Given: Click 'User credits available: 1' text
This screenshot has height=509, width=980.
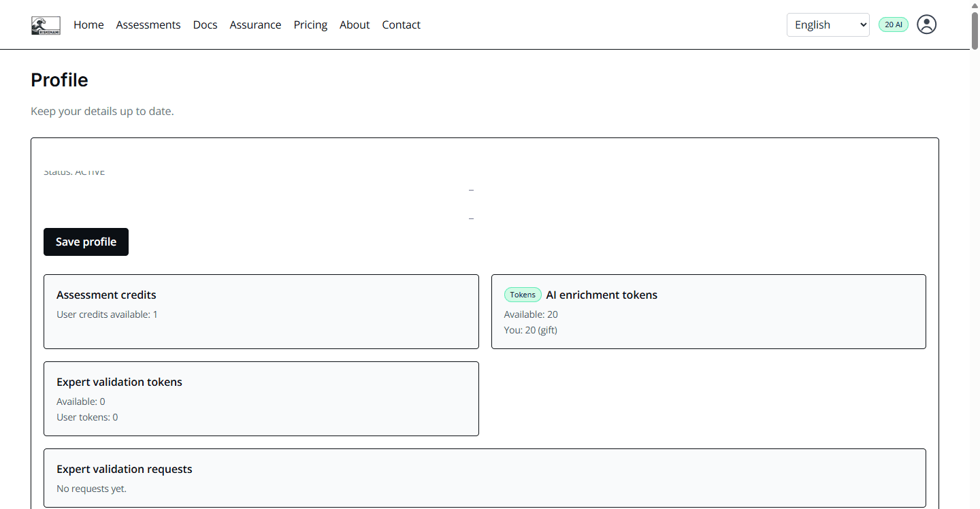Looking at the screenshot, I should coord(107,314).
